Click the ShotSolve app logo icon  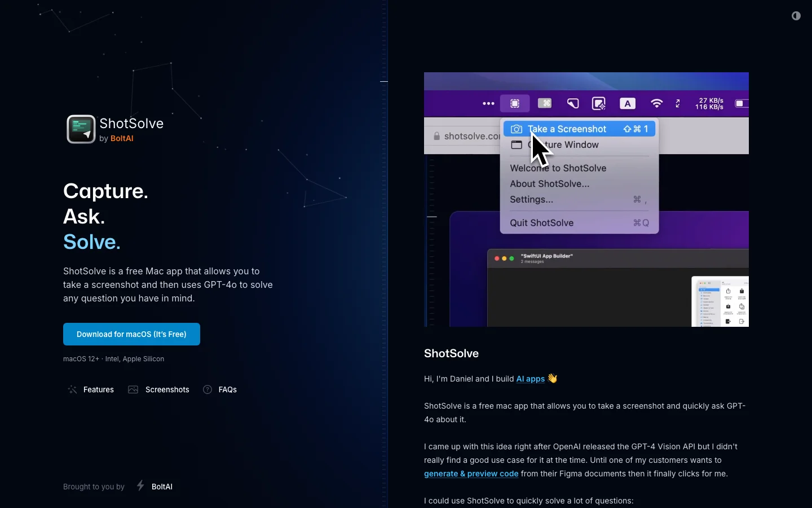(81, 129)
